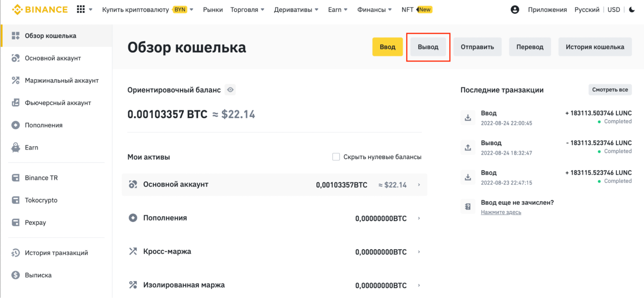The image size is (644, 298).
Task: Open the apps grid menu icon
Action: click(80, 9)
